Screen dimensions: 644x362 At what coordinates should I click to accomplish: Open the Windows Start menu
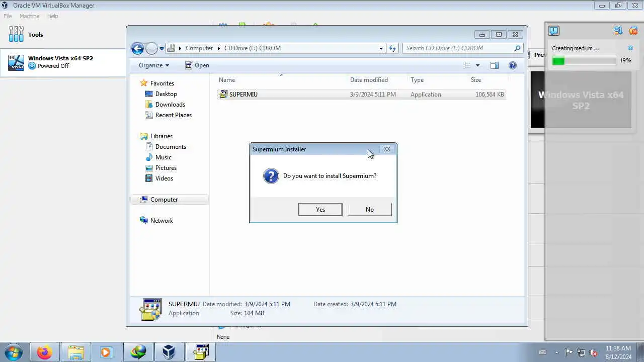13,352
